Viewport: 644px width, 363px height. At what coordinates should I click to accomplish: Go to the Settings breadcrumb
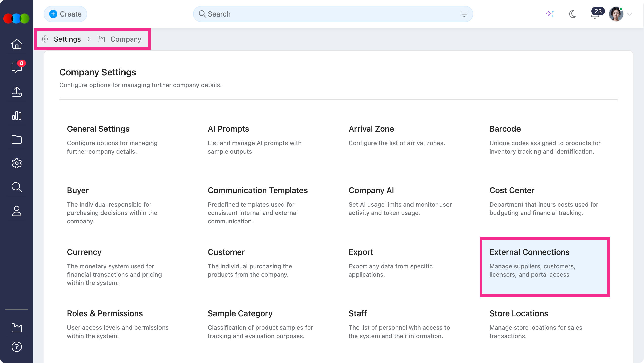[x=67, y=39]
